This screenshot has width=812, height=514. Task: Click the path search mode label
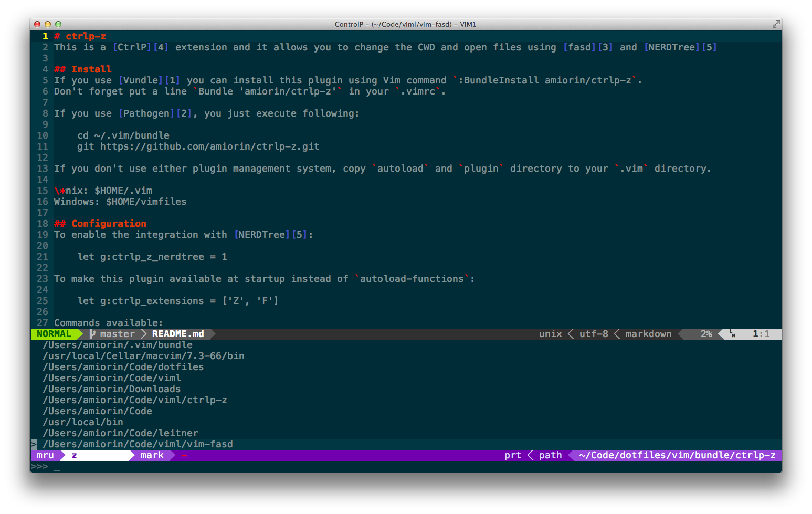click(x=550, y=455)
